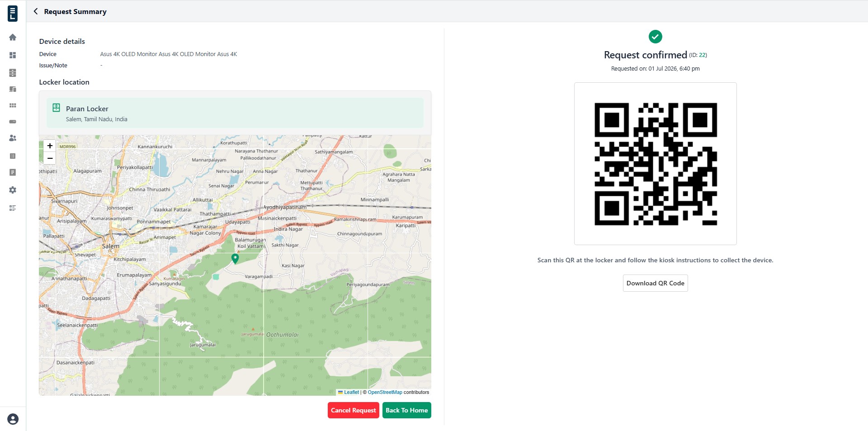
Task: Open the user profile avatar
Action: pyautogui.click(x=13, y=419)
